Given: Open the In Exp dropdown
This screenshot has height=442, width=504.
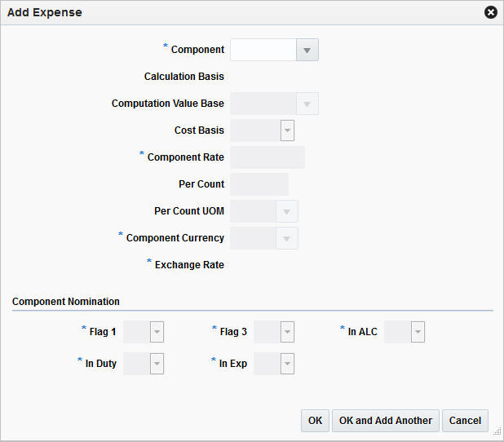Looking at the screenshot, I should [286, 364].
